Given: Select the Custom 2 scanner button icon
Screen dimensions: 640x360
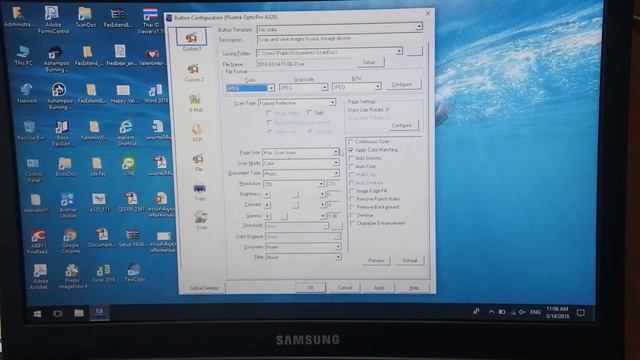Looking at the screenshot, I should 193,69.
